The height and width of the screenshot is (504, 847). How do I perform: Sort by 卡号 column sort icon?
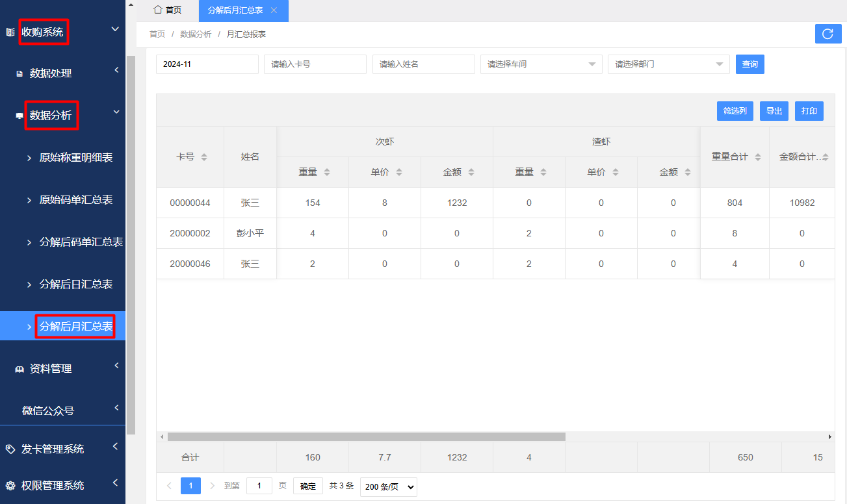(x=204, y=157)
